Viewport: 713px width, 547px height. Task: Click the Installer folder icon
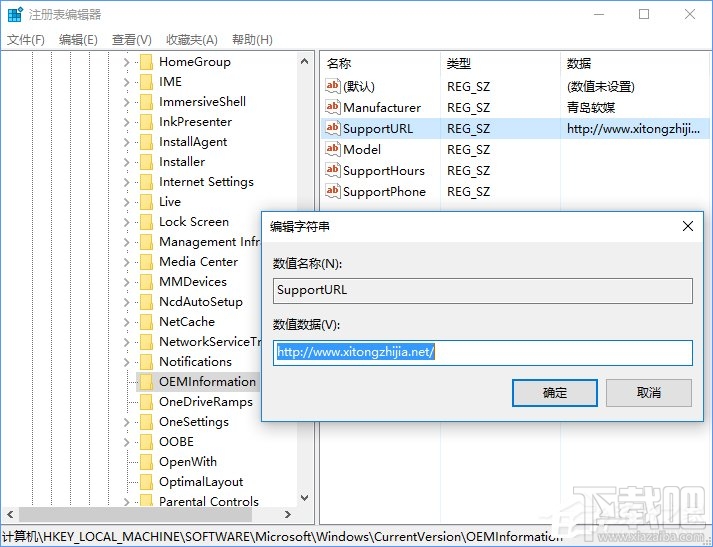click(x=146, y=162)
